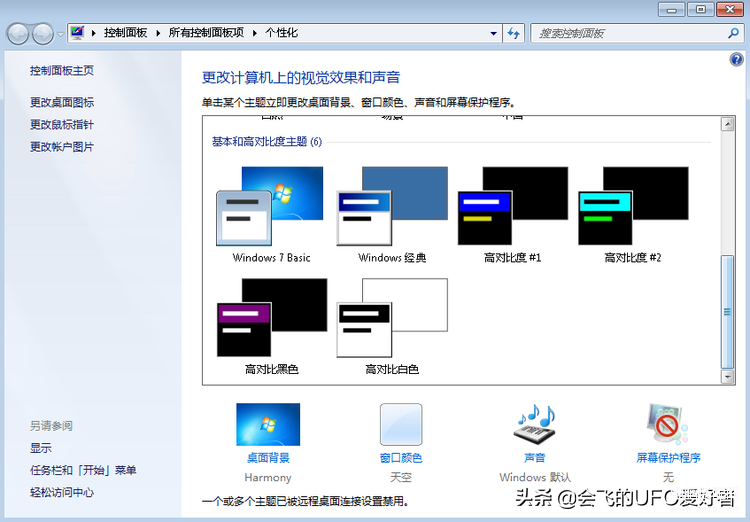This screenshot has width=750, height=522.
Task: Click the Windows 默认 label under 声音
Action: click(x=535, y=477)
